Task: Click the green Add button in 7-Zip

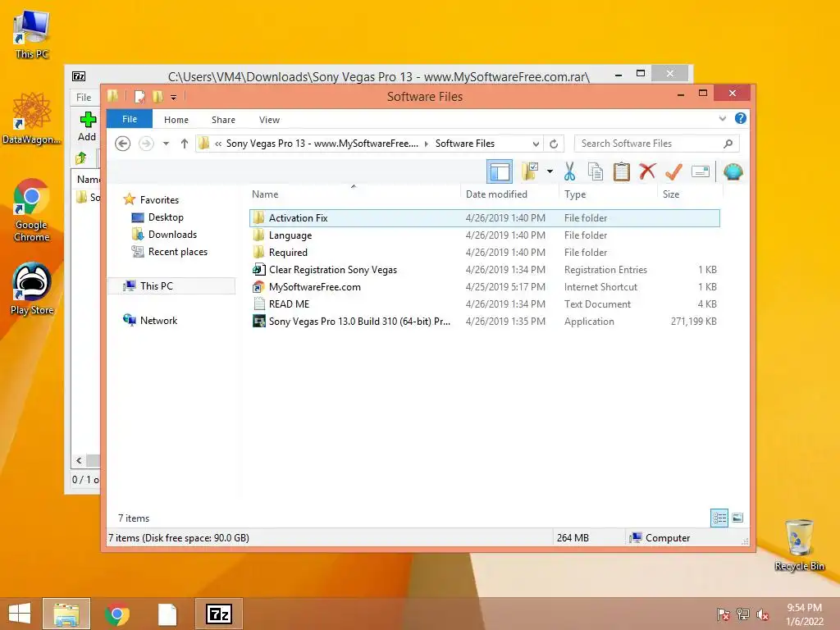Action: [87, 126]
